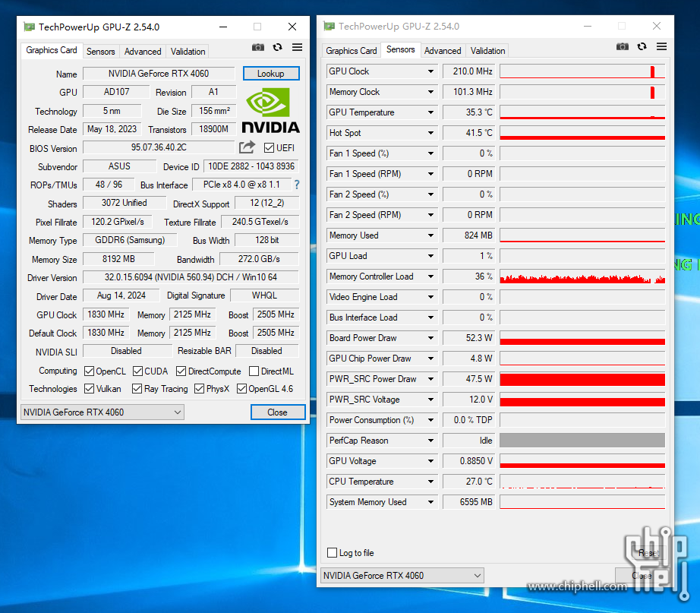This screenshot has height=613, width=700.
Task: Click the Bus Interface question mark help
Action: coord(297,184)
